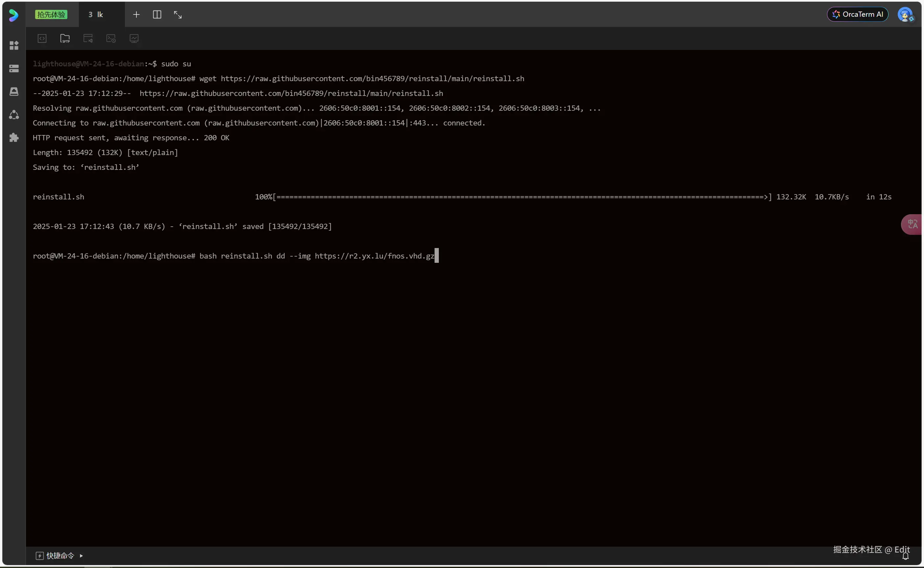The width and height of the screenshot is (924, 568).
Task: Open the server list sidebar icon
Action: [14, 68]
